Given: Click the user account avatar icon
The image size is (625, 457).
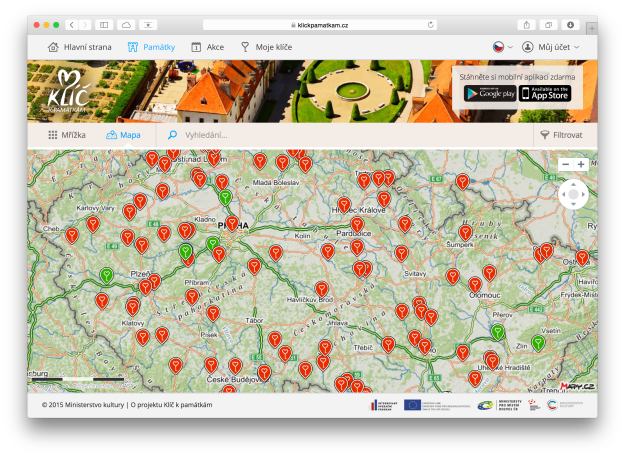Looking at the screenshot, I should (x=527, y=47).
